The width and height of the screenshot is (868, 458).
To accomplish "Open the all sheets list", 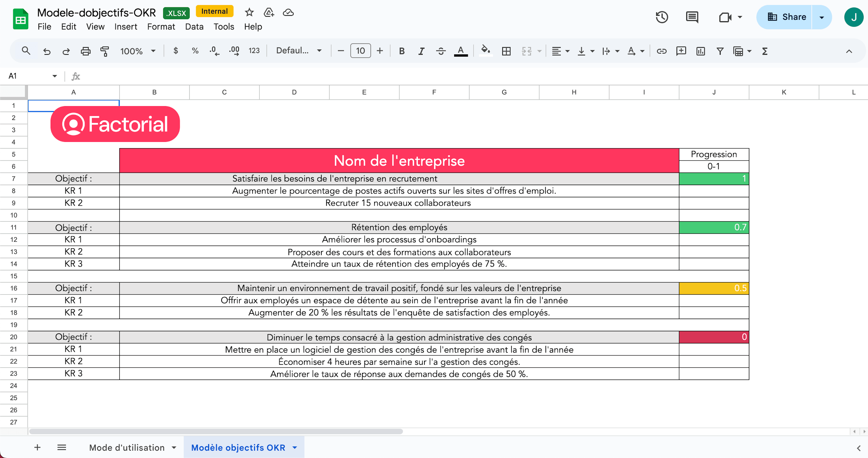I will click(x=61, y=447).
